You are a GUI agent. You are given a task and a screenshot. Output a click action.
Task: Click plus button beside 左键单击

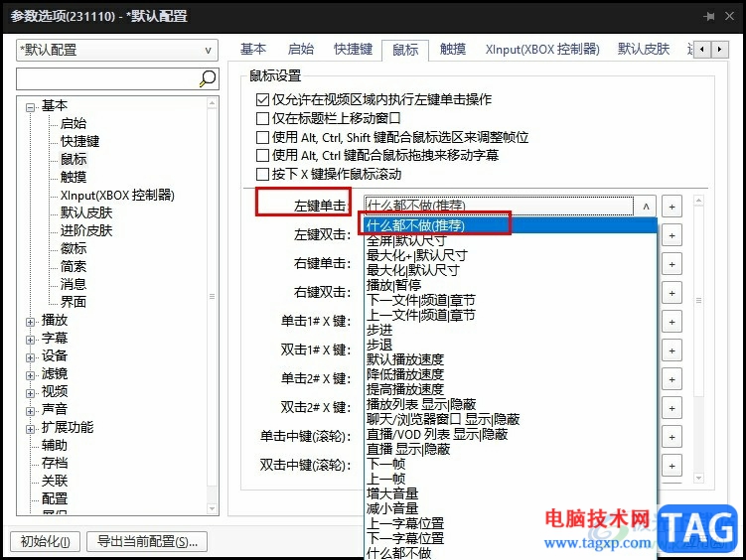tap(671, 207)
